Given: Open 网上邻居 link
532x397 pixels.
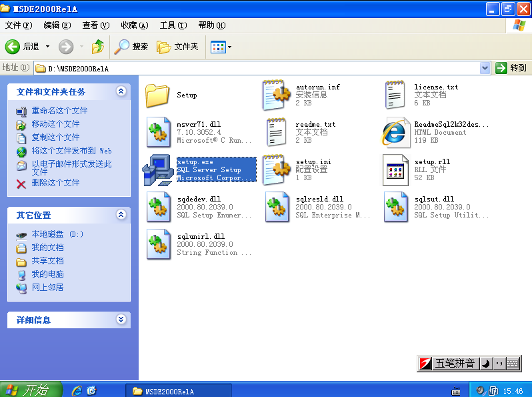Looking at the screenshot, I should (47, 288).
